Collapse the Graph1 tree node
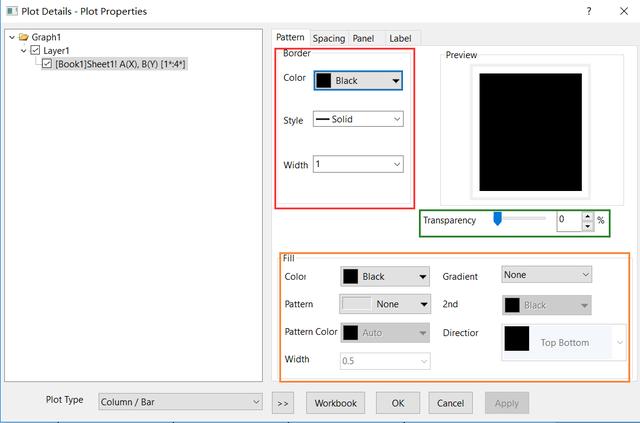 click(x=12, y=37)
